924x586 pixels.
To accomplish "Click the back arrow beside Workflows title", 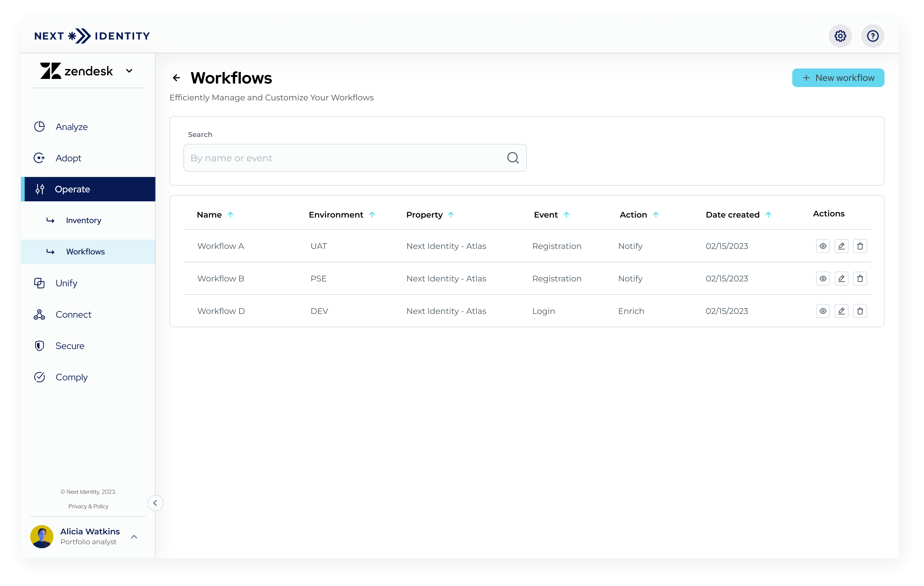I will click(x=176, y=78).
